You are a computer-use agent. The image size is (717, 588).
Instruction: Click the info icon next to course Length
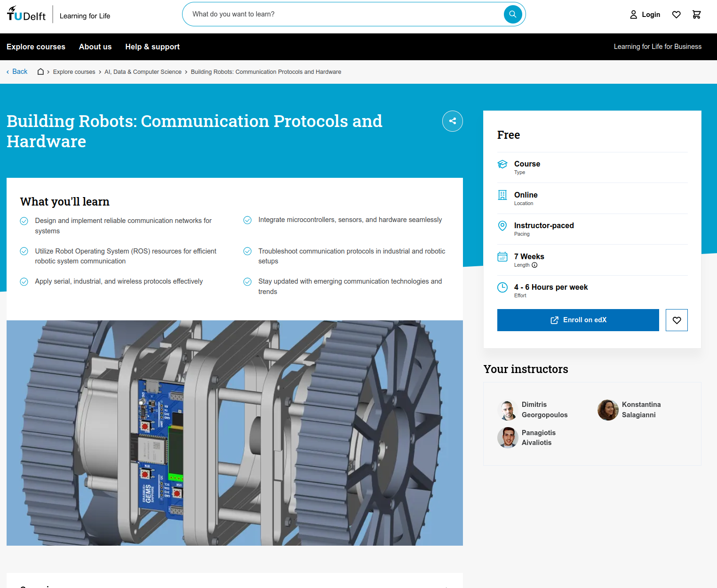click(534, 265)
